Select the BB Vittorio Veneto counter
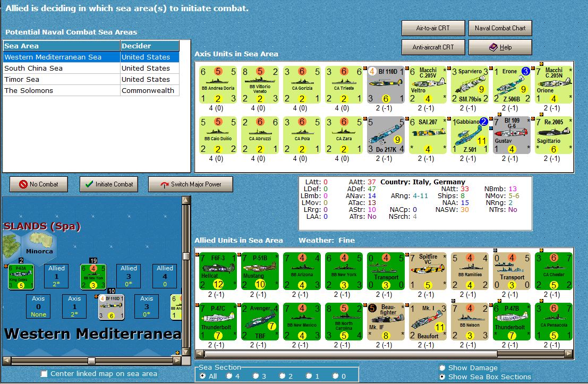This screenshot has height=384, width=588. click(260, 85)
